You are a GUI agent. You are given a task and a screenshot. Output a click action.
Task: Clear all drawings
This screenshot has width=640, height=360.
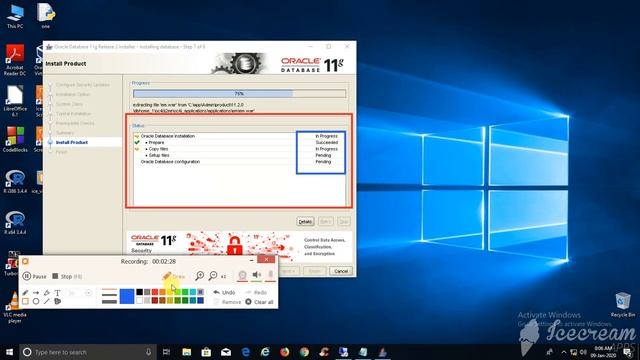259,302
